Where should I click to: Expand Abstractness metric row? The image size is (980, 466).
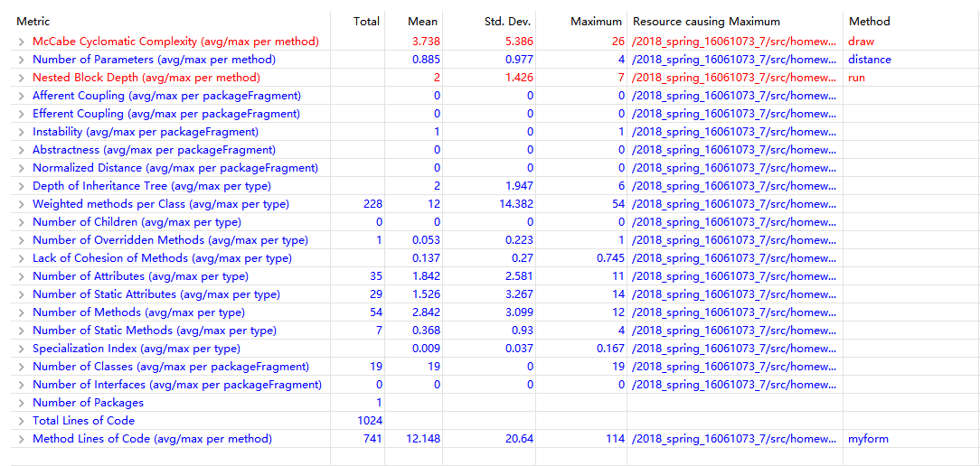(x=22, y=151)
